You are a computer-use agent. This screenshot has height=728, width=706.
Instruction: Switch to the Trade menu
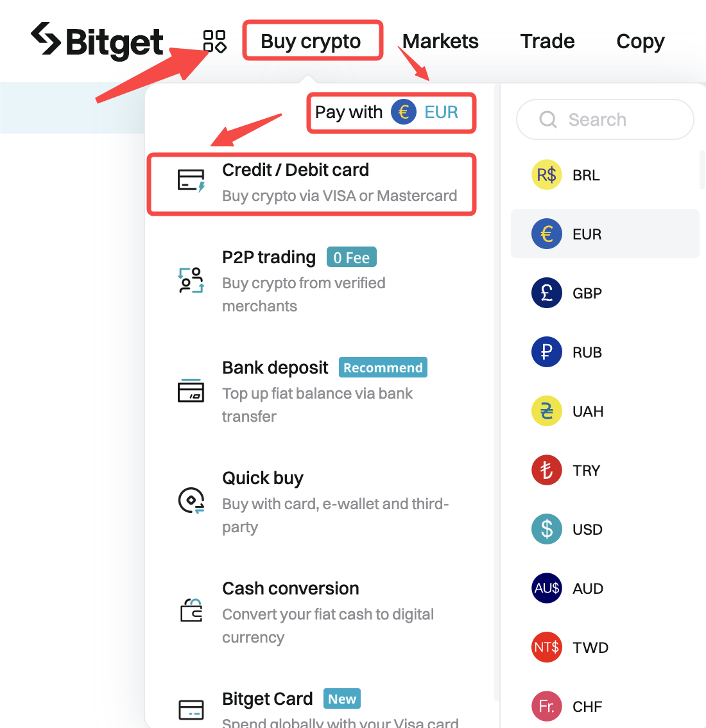(547, 40)
